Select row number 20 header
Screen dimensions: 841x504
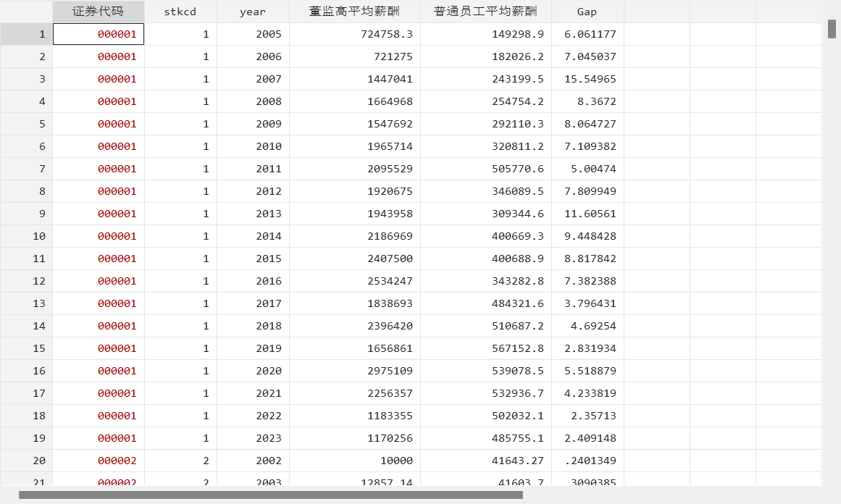(26, 461)
